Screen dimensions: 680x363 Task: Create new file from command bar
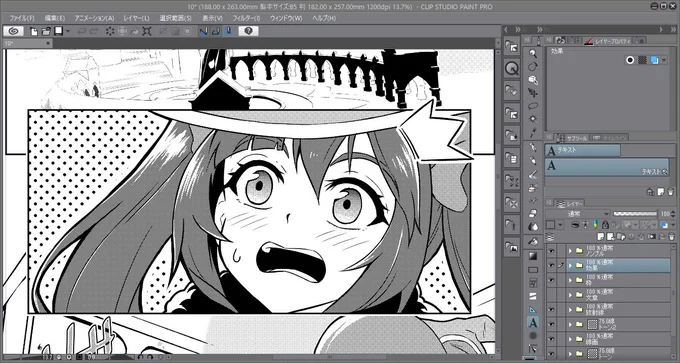34,31
